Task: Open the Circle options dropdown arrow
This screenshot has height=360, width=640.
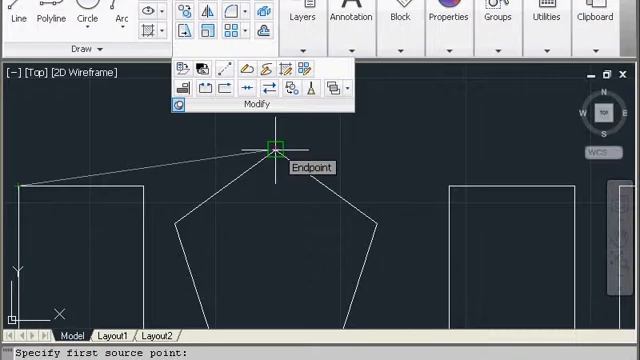Action: (87, 27)
